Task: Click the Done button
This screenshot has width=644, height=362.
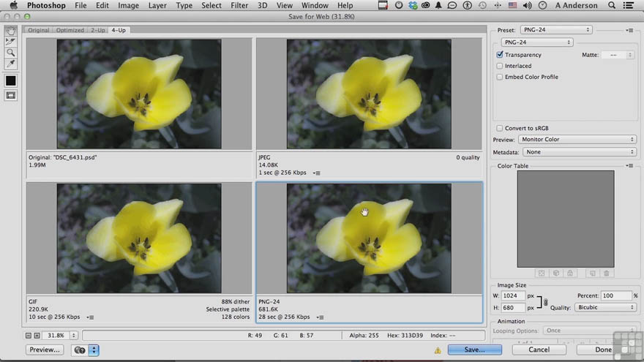Action: 603,350
